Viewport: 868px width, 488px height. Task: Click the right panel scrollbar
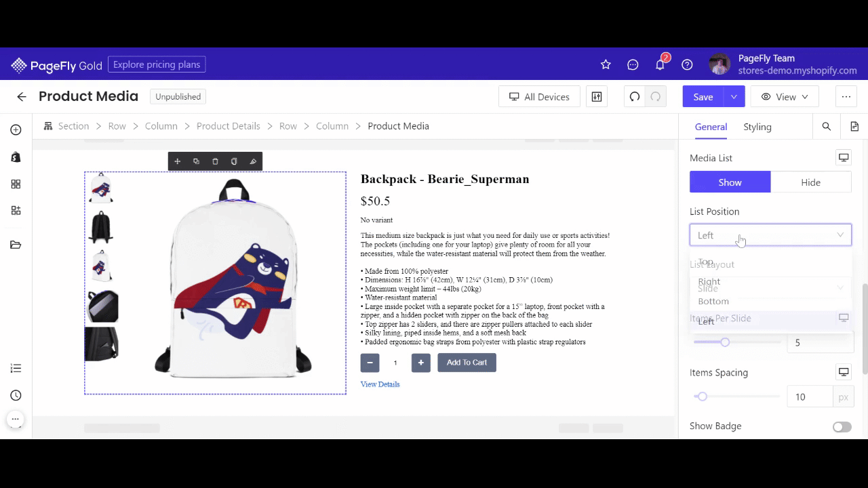click(865, 329)
